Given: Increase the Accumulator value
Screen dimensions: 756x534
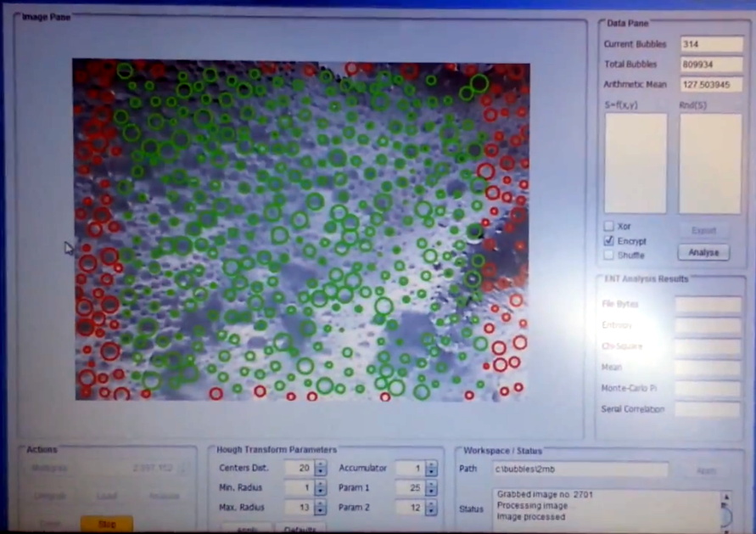Looking at the screenshot, I should point(430,464).
